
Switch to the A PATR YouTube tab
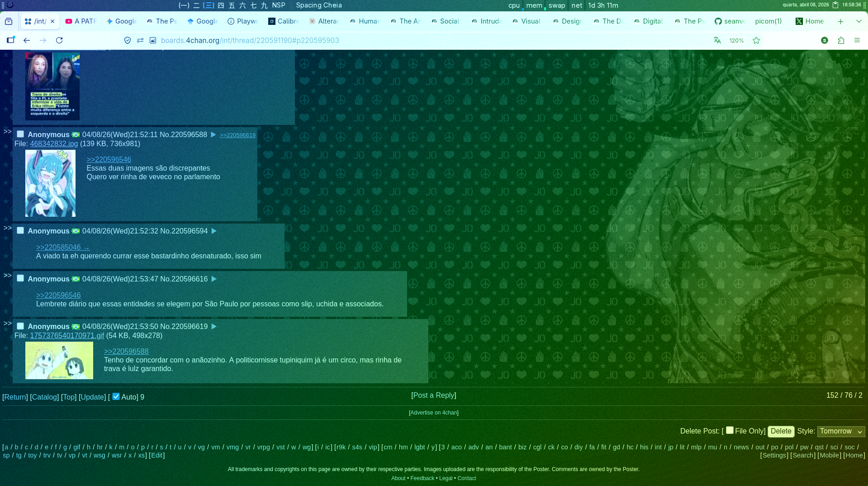pos(81,21)
